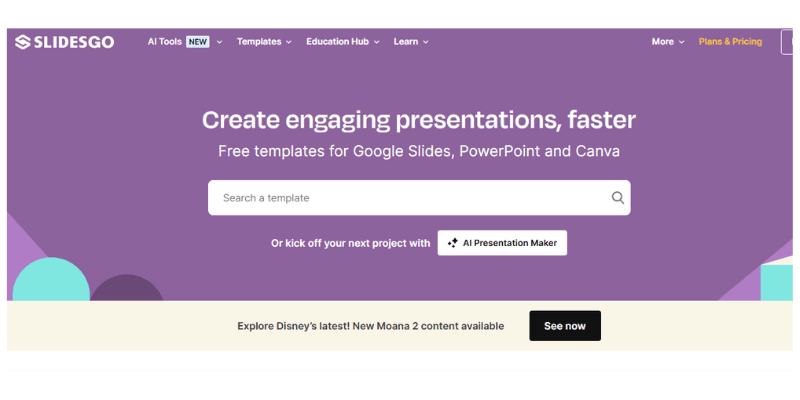Click the Or kick off your next project with text
This screenshot has width=800, height=400.
351,243
